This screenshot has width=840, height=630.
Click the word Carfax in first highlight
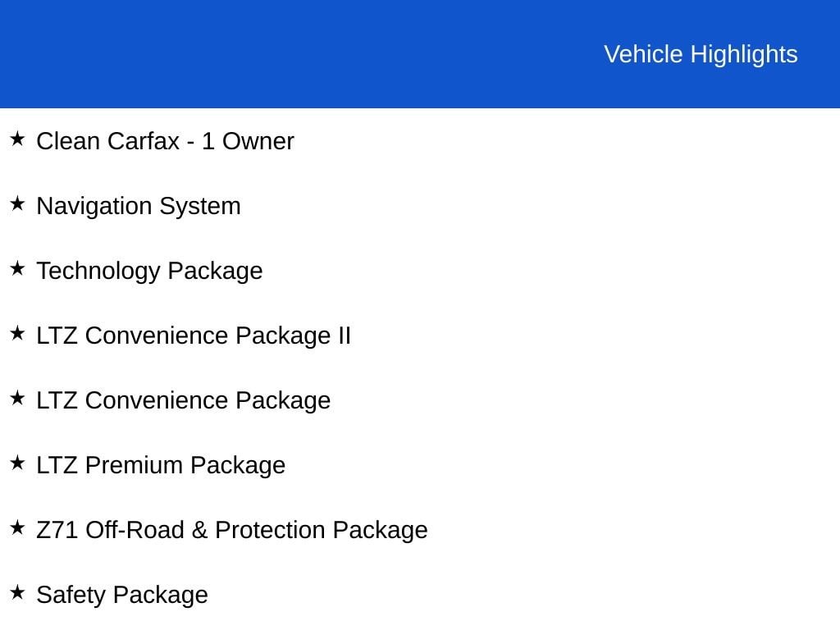143,141
